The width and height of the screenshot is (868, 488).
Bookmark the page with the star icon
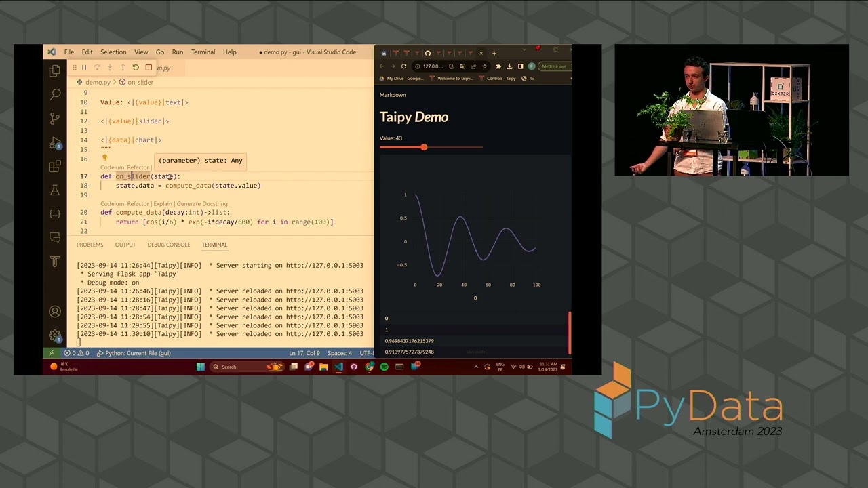pos(484,66)
